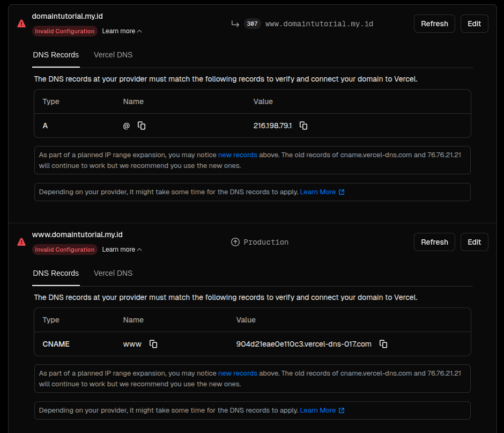Click the warning icon beside www.domaintutorial.my.id

coord(21,242)
